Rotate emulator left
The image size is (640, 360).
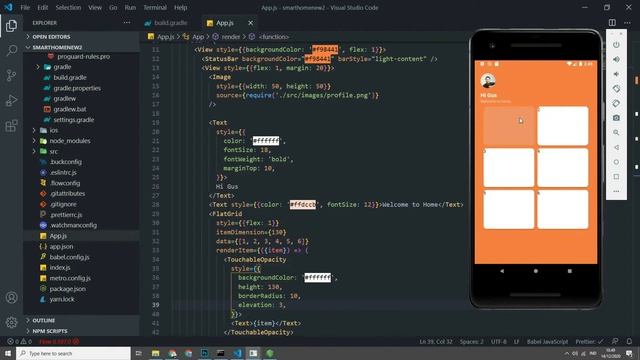(616, 89)
